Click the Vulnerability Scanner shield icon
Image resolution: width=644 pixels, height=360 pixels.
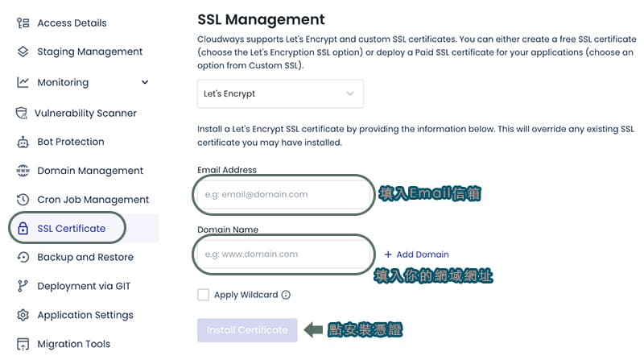[x=22, y=113]
